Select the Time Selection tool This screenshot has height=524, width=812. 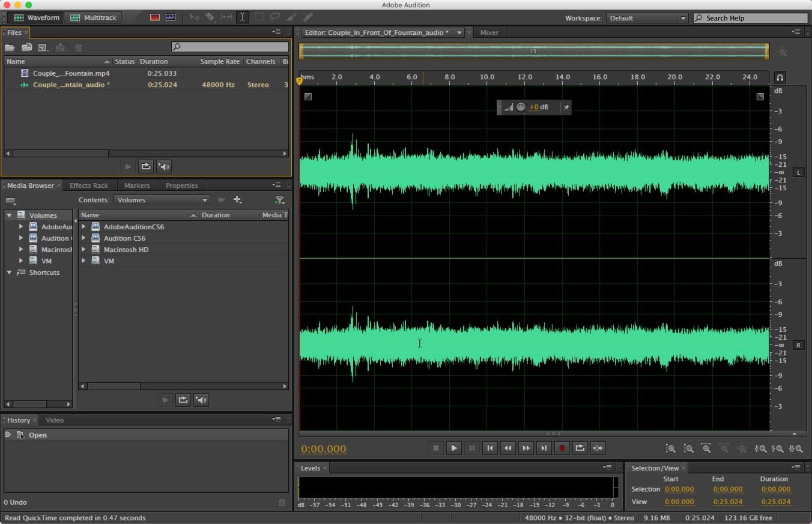click(x=242, y=17)
